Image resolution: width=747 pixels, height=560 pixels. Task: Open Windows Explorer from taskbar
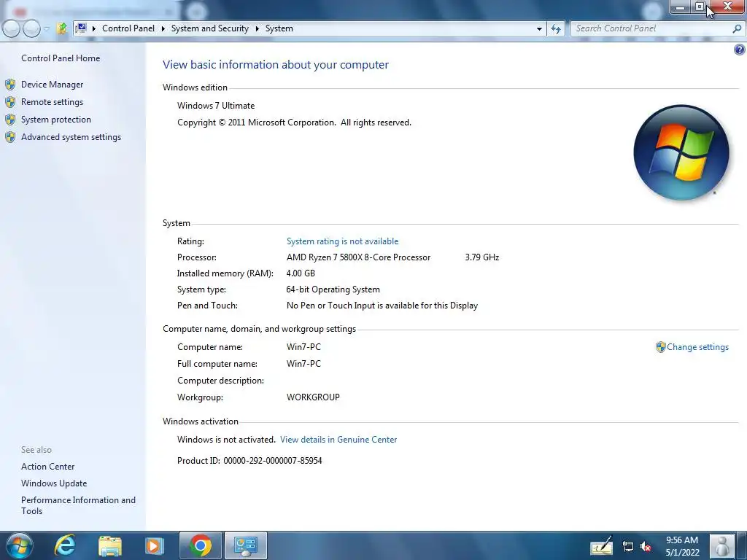tap(110, 545)
